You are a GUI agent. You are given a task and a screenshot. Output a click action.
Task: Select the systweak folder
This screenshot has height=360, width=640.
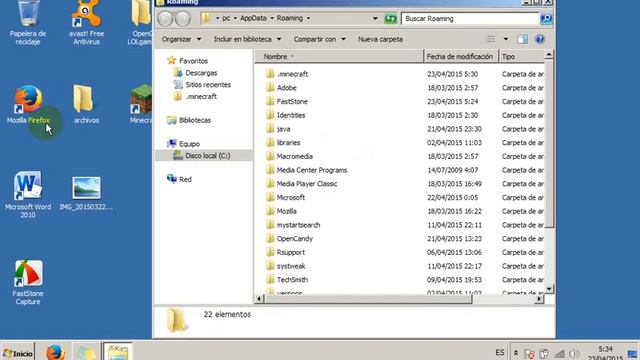tap(285, 266)
